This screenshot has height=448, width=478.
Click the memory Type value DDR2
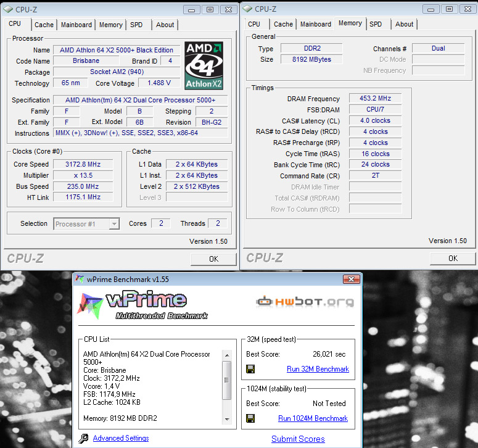(311, 49)
